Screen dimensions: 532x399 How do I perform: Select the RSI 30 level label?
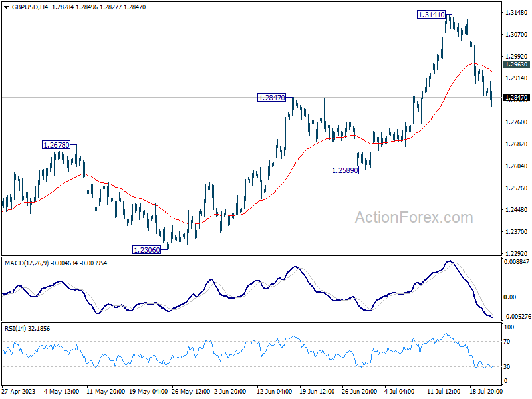[507, 367]
